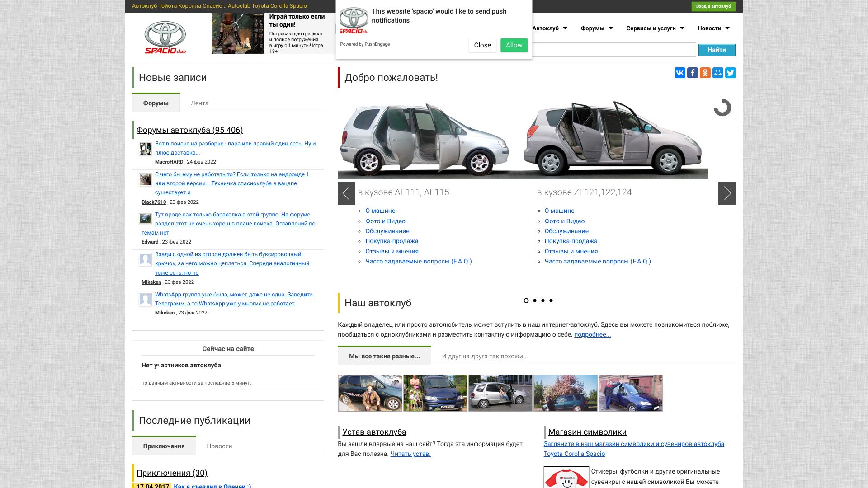
Task: Expand the Новости menu
Action: pos(713,28)
